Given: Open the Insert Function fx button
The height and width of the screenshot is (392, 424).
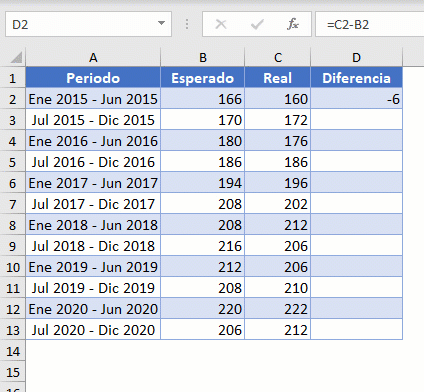Looking at the screenshot, I should pyautogui.click(x=293, y=24).
